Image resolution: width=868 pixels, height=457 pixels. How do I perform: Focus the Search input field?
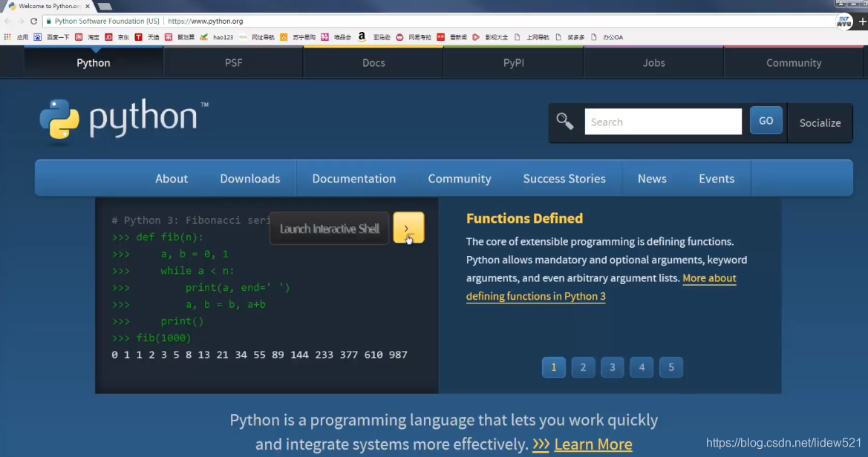[663, 122]
